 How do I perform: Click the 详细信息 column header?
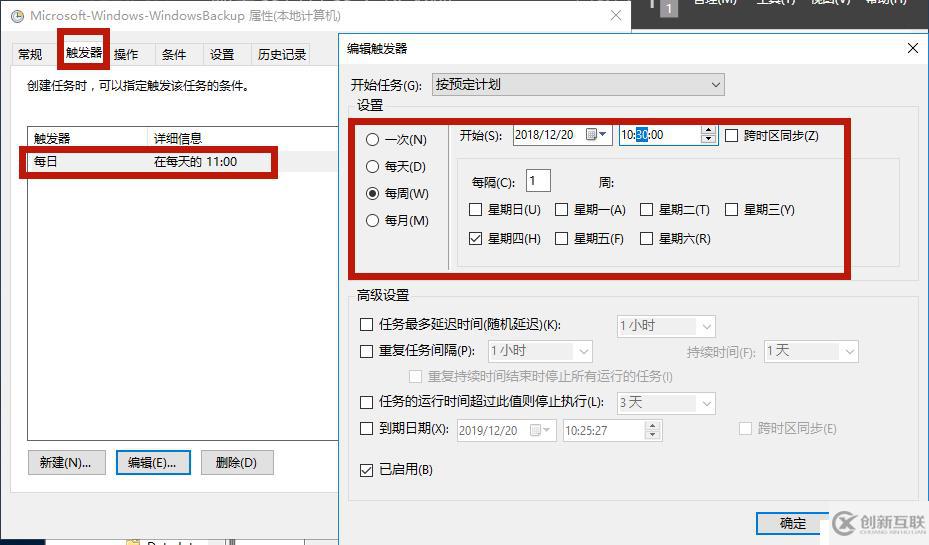click(x=242, y=138)
